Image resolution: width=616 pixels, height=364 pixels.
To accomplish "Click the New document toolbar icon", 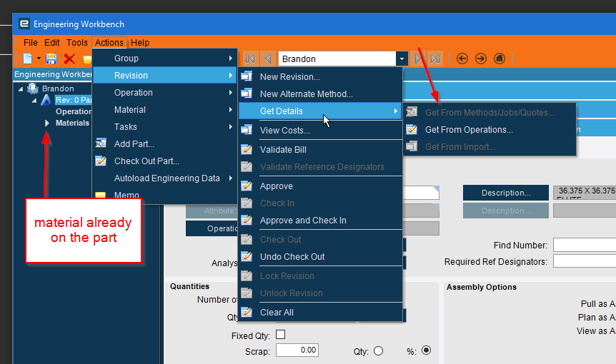I will 27,59.
